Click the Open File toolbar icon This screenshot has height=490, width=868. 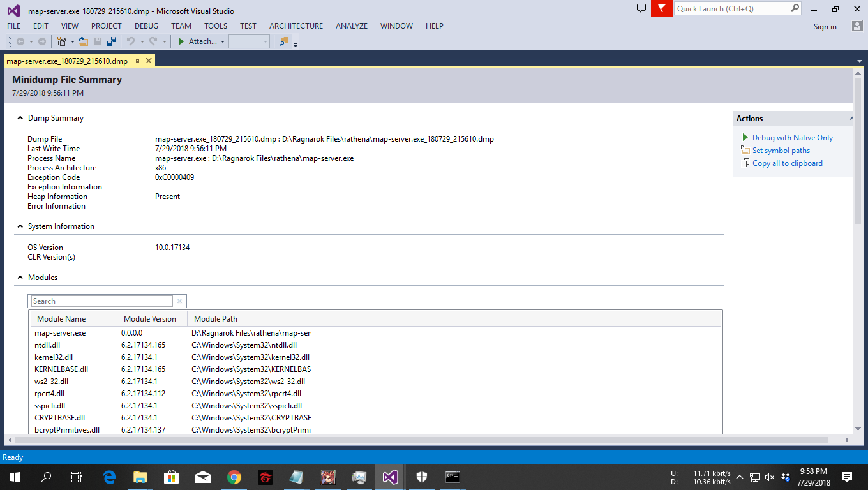pos(83,41)
